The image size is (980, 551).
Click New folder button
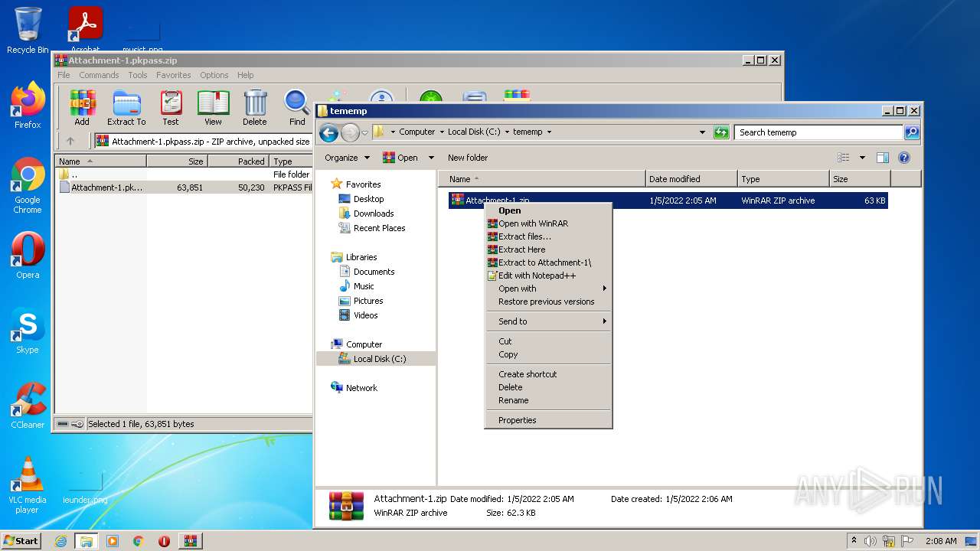tap(468, 158)
